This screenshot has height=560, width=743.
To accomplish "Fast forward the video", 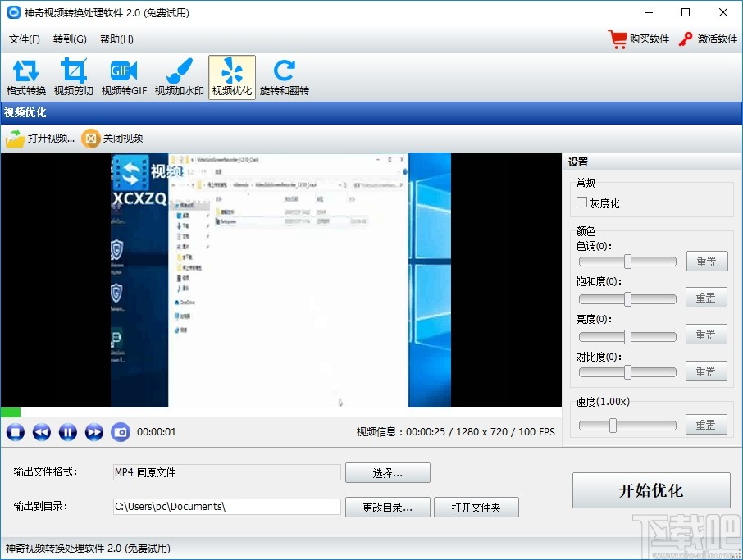I will [x=93, y=432].
